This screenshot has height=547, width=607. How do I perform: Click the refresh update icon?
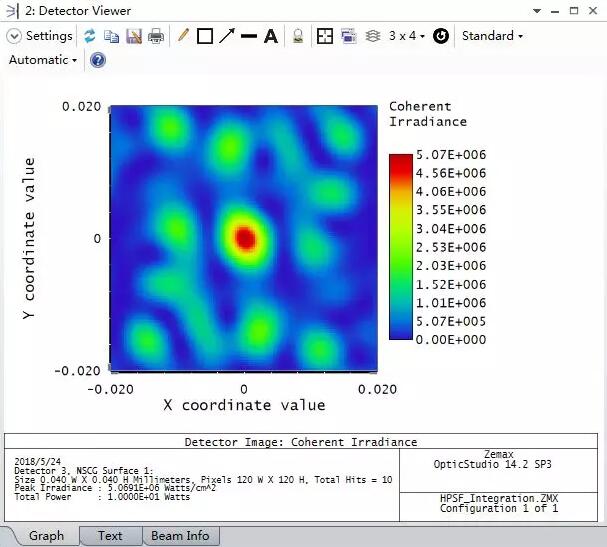coord(90,36)
